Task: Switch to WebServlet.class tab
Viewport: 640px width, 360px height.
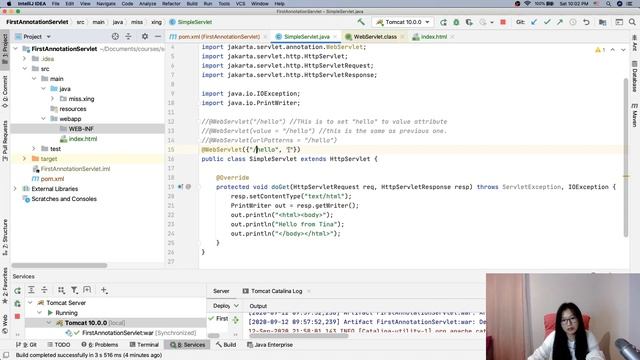Action: (374, 37)
